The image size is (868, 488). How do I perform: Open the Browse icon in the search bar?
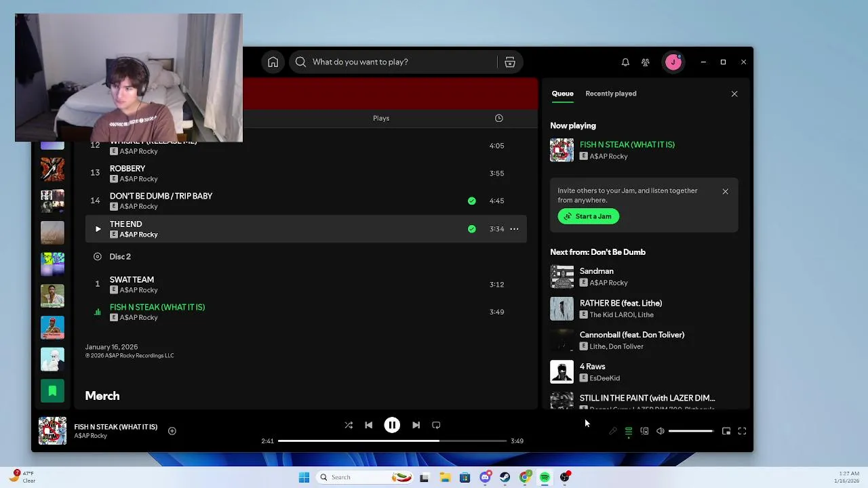[x=510, y=62]
